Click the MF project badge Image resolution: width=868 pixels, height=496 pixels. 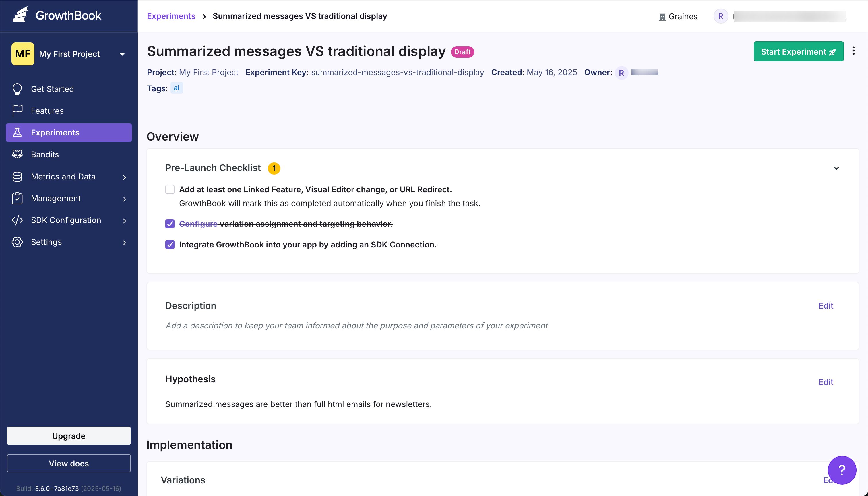[23, 54]
